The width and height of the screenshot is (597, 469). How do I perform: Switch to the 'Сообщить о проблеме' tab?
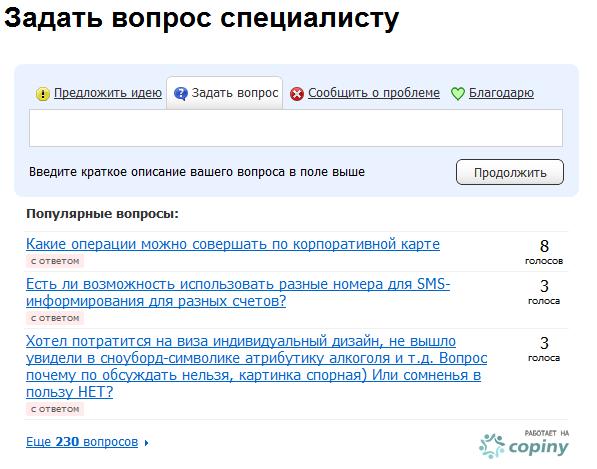click(x=374, y=93)
